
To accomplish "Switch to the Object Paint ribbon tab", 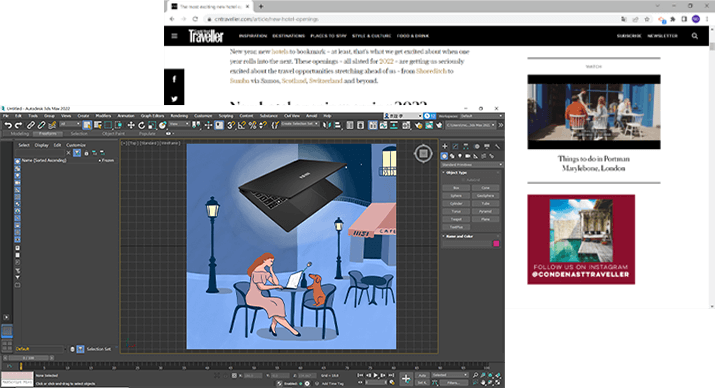I will [x=113, y=134].
